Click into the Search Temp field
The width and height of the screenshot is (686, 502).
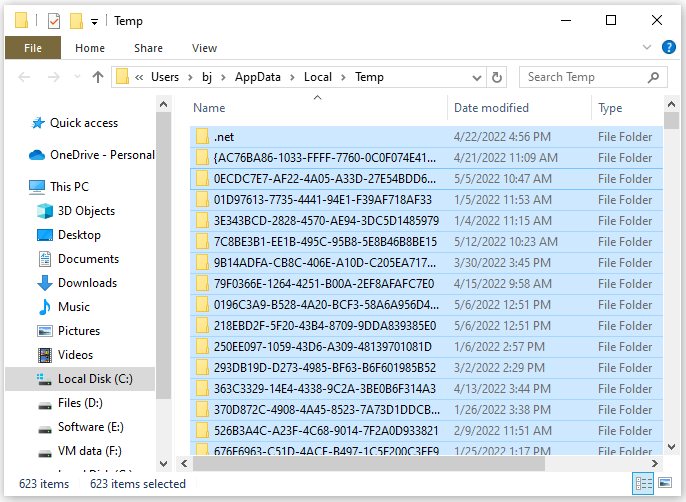tap(593, 77)
